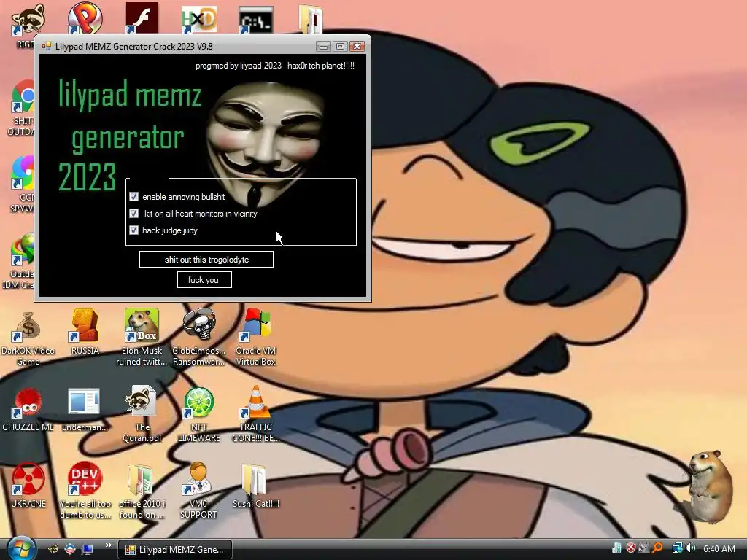Click the 6:40 AM taskbar clock
Viewport: 747px width, 560px height.
(719, 548)
